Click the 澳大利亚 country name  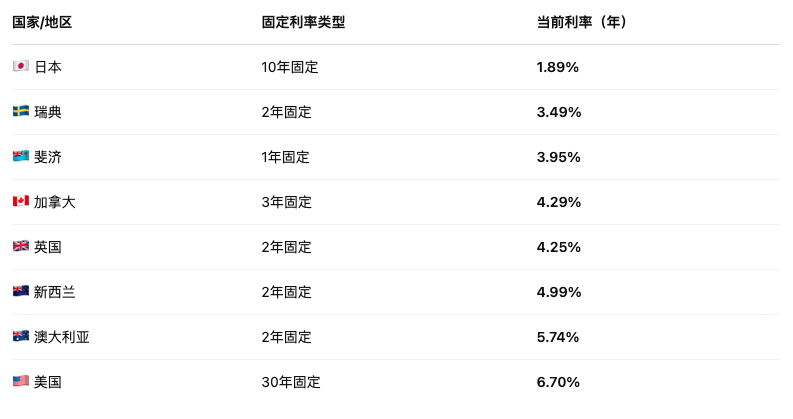coord(62,337)
